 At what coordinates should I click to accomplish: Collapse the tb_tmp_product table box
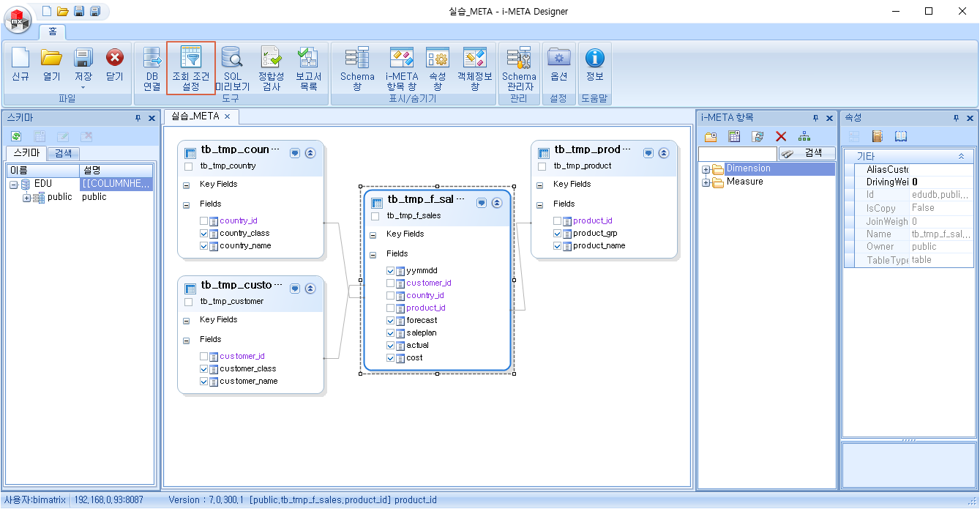[x=664, y=153]
